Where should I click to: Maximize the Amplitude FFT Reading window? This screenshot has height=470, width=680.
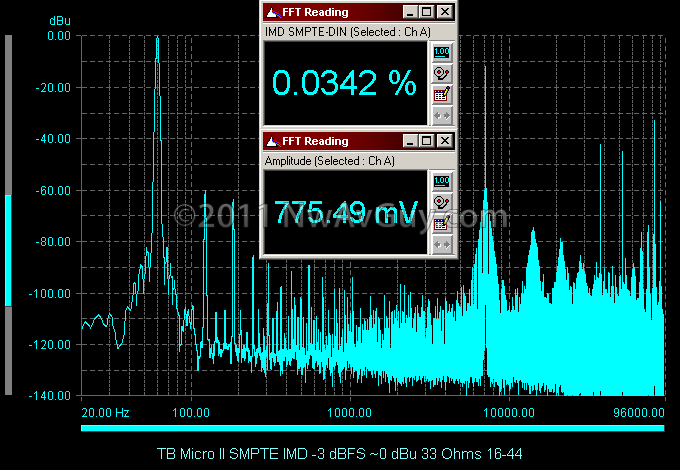(x=427, y=141)
